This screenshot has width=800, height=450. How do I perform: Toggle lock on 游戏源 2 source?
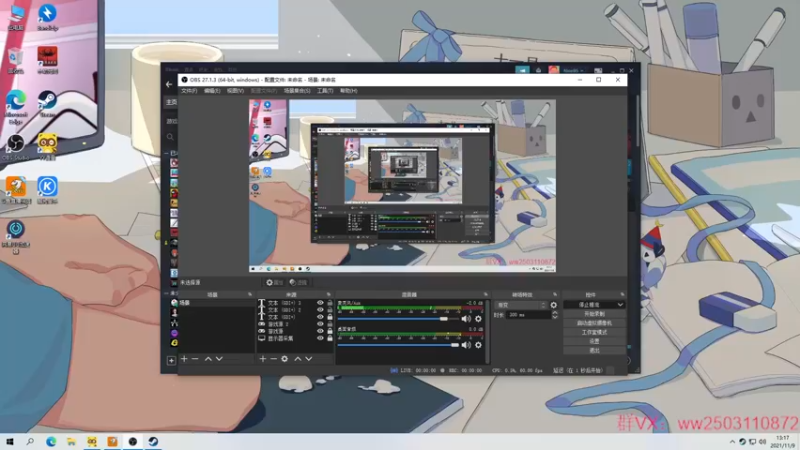(x=330, y=324)
